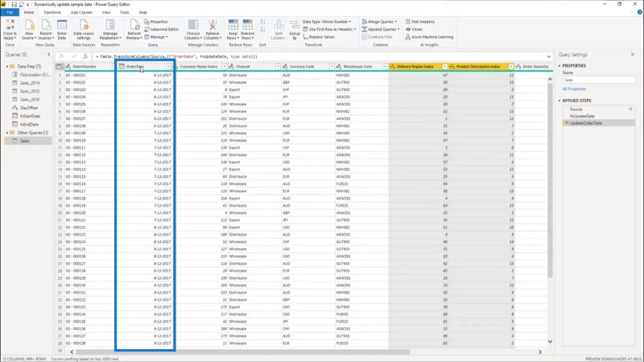Viewport: 644px width, 362px height.
Task: Open Source step settings gear
Action: 630,109
